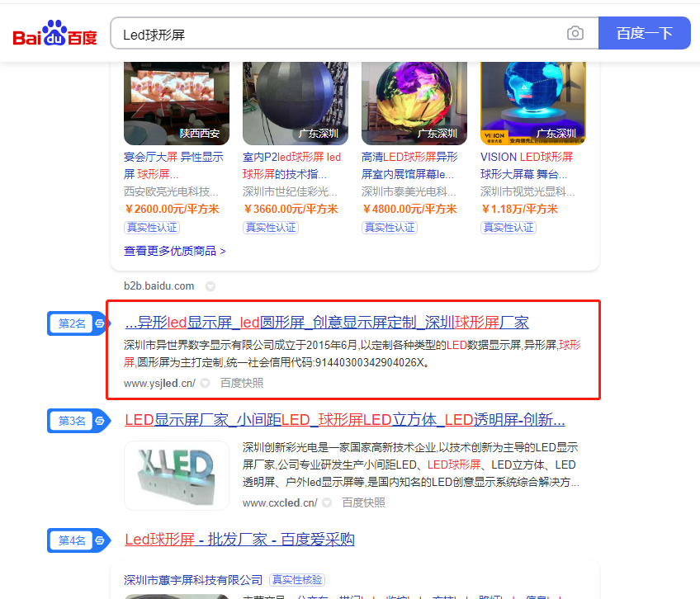Click 真实性认证 badge under 3660元 product
Viewport: 700px width, 599px height.
tap(271, 228)
